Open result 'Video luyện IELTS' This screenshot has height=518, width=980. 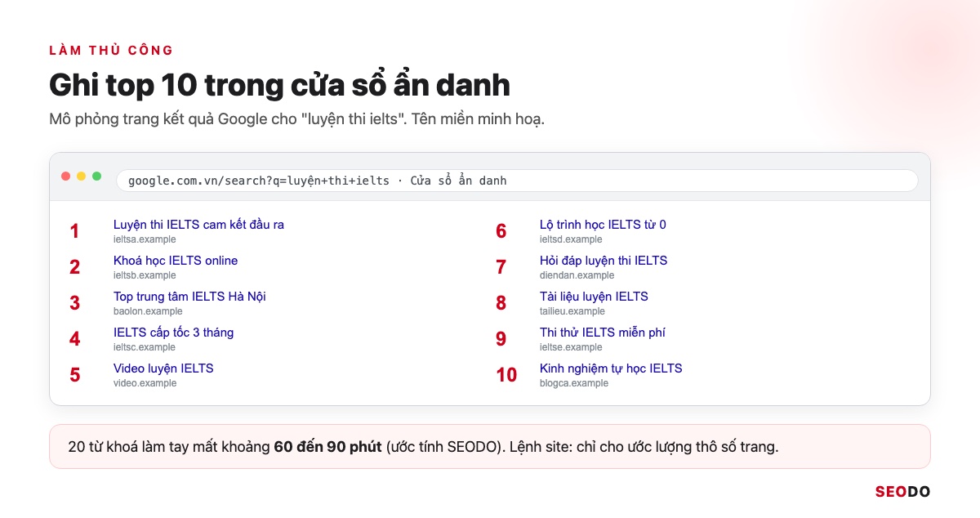click(163, 368)
